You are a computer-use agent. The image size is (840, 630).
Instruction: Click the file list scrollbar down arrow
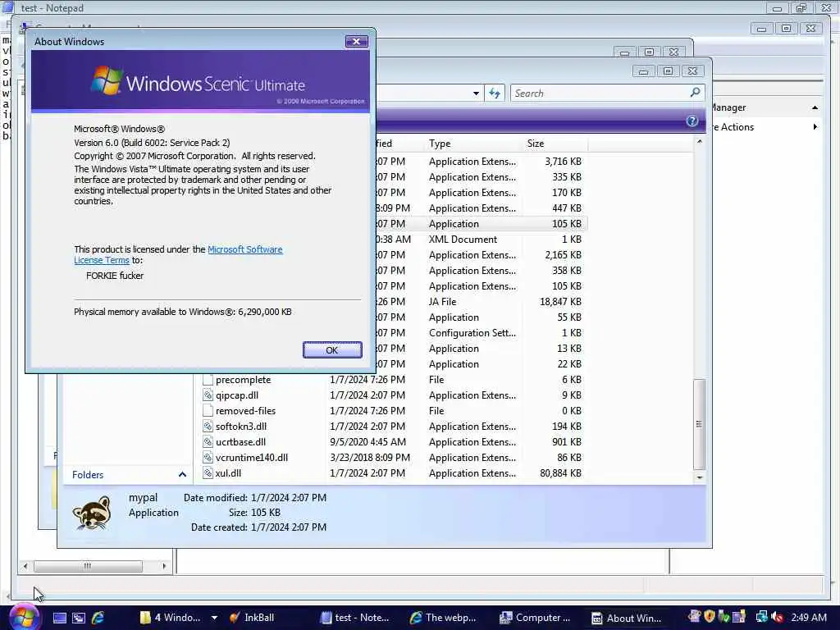point(699,477)
